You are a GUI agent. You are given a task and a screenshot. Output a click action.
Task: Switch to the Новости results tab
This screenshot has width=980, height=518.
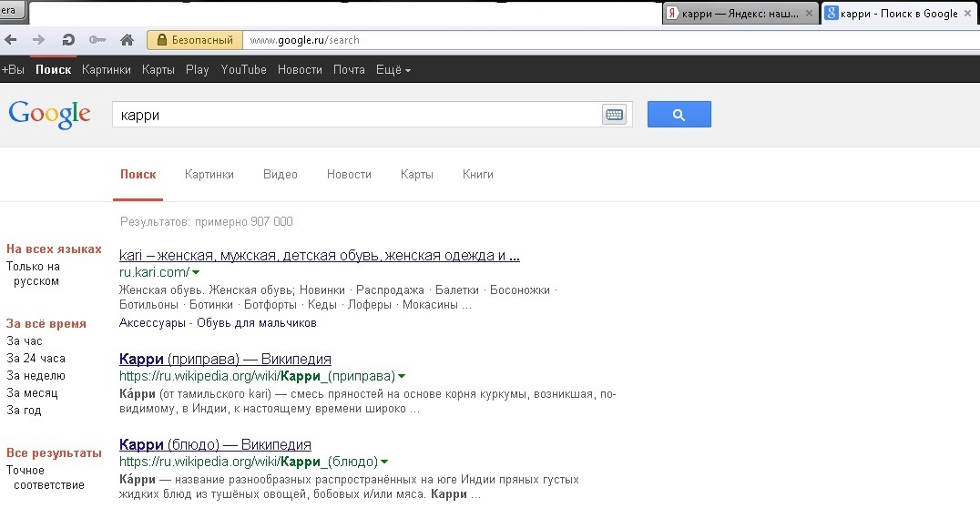pos(349,174)
